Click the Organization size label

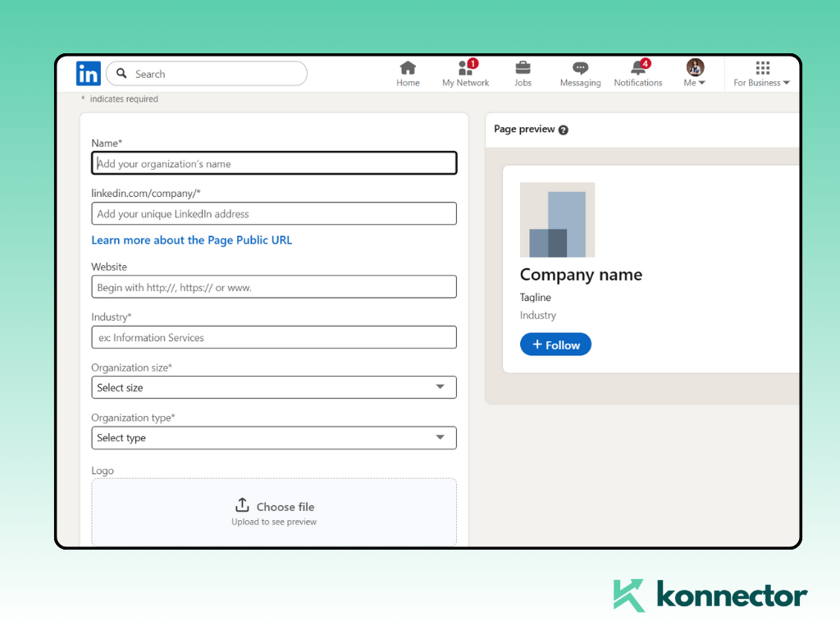(131, 367)
